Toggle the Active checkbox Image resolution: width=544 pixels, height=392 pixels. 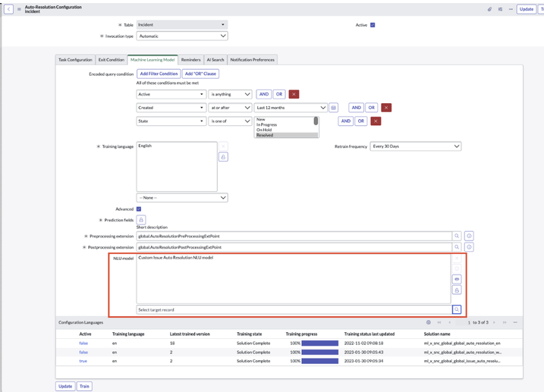(x=373, y=25)
